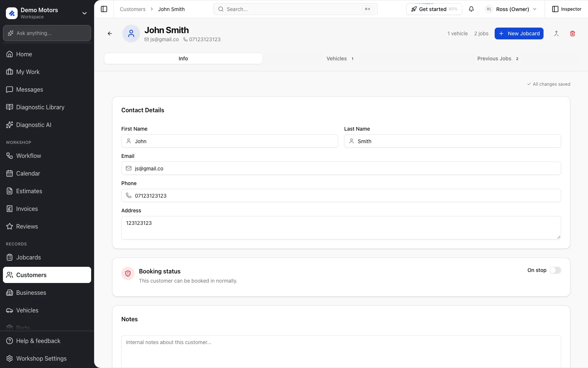Edit the Last Name field
The width and height of the screenshot is (588, 368).
pyautogui.click(x=452, y=141)
